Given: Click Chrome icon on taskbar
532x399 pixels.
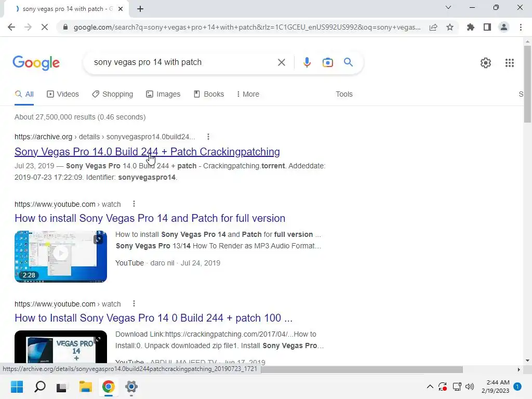Looking at the screenshot, I should [x=109, y=387].
